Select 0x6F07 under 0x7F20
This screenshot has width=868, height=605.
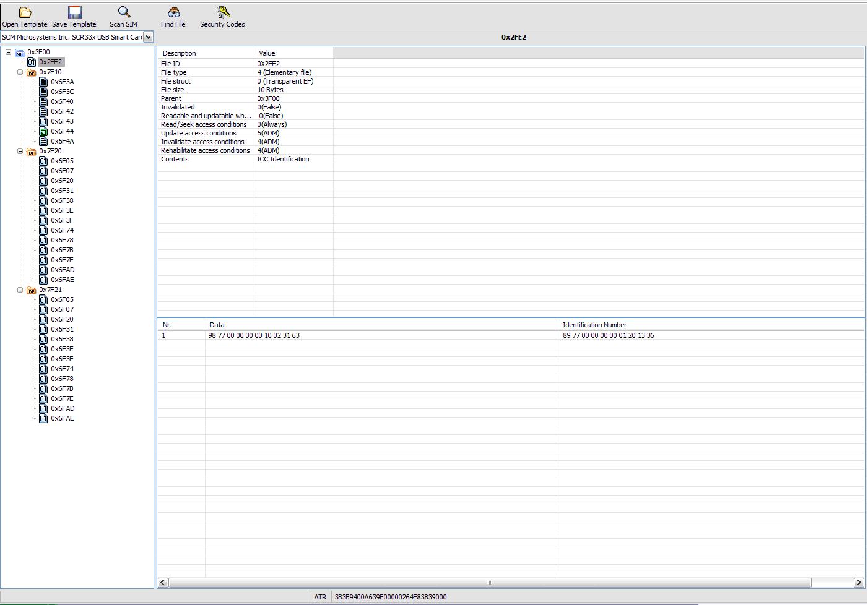point(62,171)
